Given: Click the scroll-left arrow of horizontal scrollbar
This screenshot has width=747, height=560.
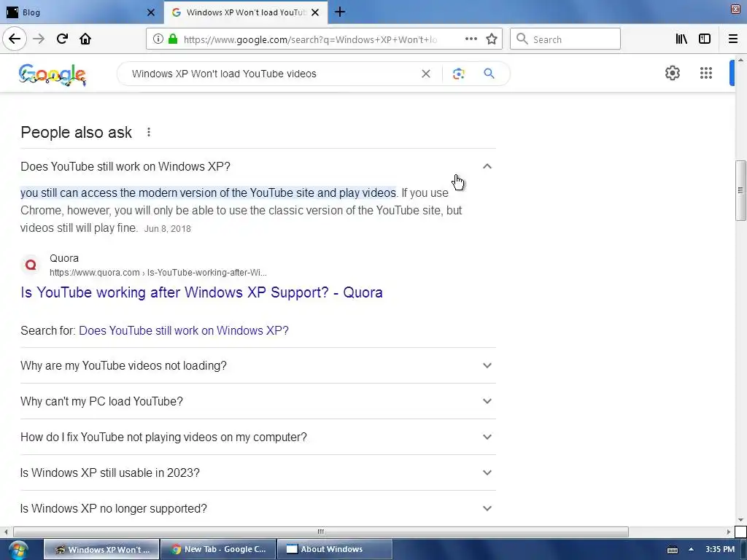Looking at the screenshot, I should pyautogui.click(x=6, y=532).
